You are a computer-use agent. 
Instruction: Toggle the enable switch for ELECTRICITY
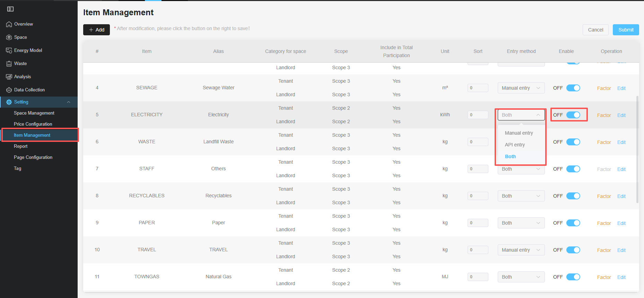(x=573, y=115)
